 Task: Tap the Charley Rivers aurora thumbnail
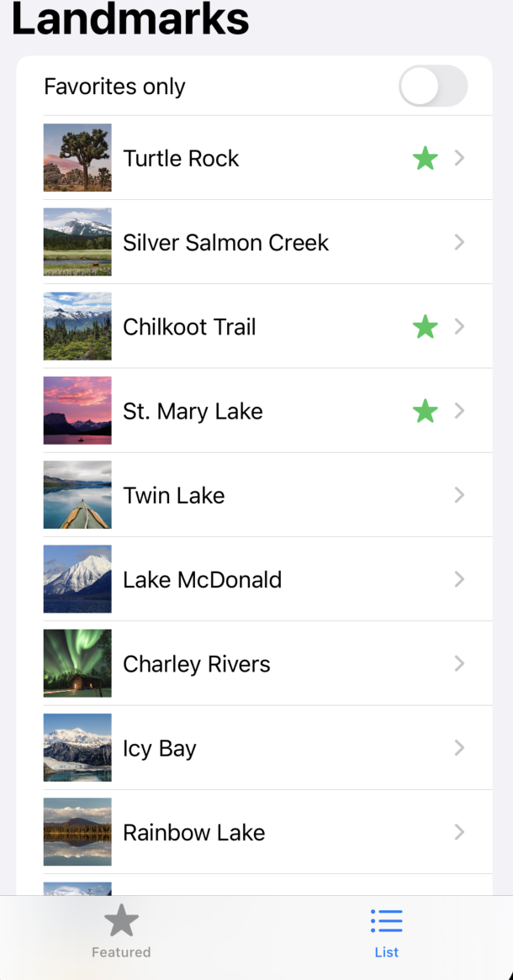[77, 664]
